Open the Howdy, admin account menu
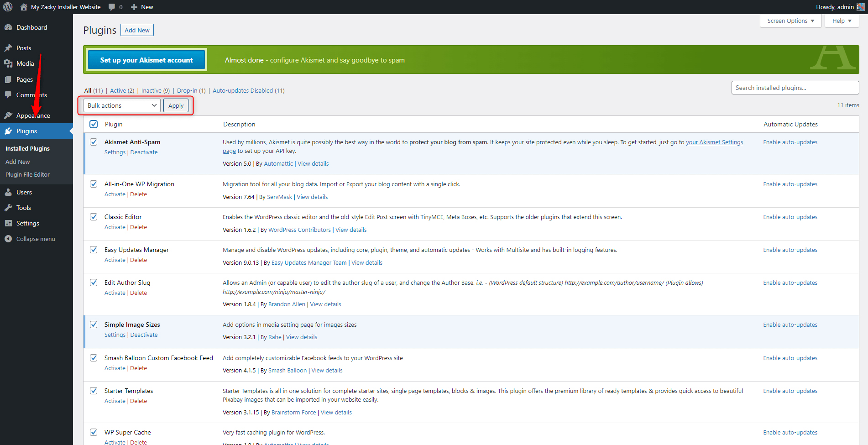This screenshot has height=445, width=868. [x=840, y=7]
